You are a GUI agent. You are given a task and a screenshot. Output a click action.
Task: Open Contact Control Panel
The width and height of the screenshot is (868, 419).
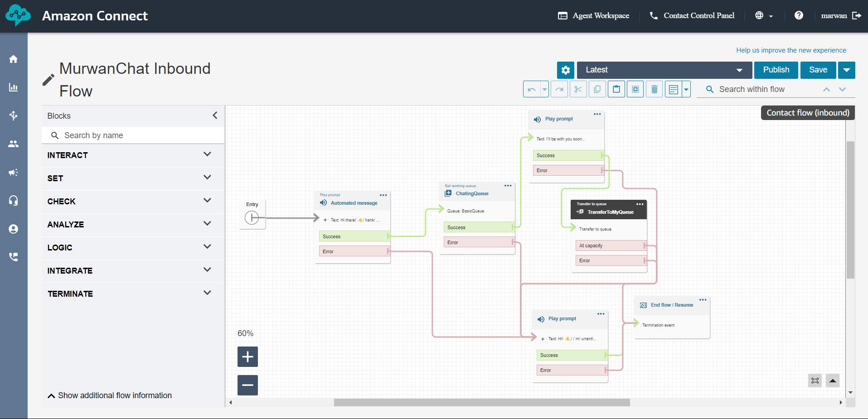(692, 15)
